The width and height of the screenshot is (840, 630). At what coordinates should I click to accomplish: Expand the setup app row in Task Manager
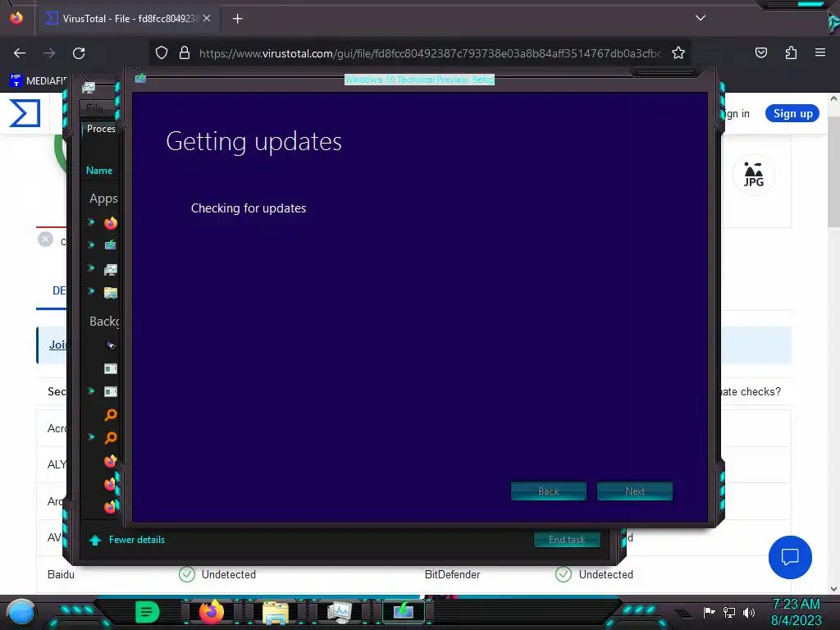pos(91,244)
